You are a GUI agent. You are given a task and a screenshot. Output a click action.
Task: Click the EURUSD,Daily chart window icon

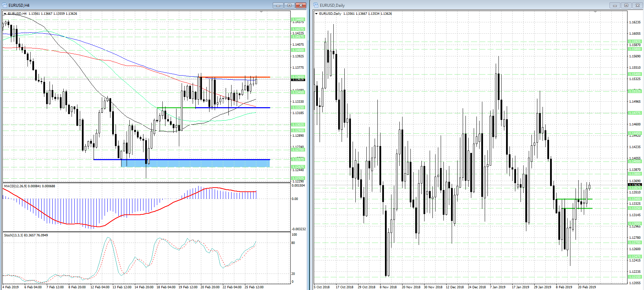click(316, 5)
